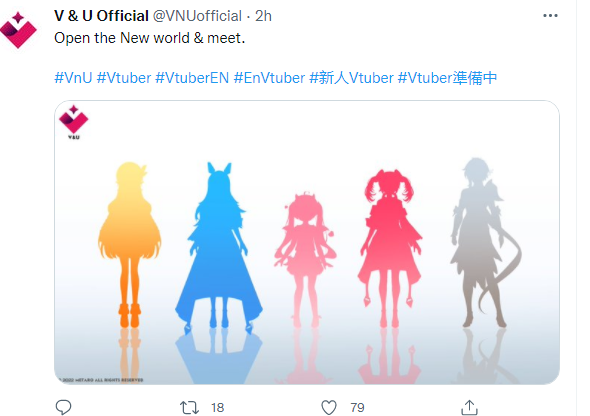Share the tweet via the share icon

pos(469,407)
